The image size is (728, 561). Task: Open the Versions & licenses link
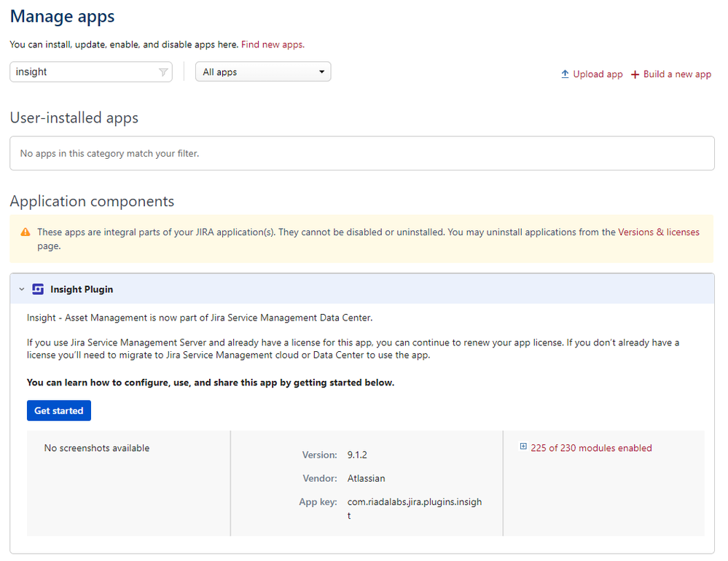(x=658, y=232)
